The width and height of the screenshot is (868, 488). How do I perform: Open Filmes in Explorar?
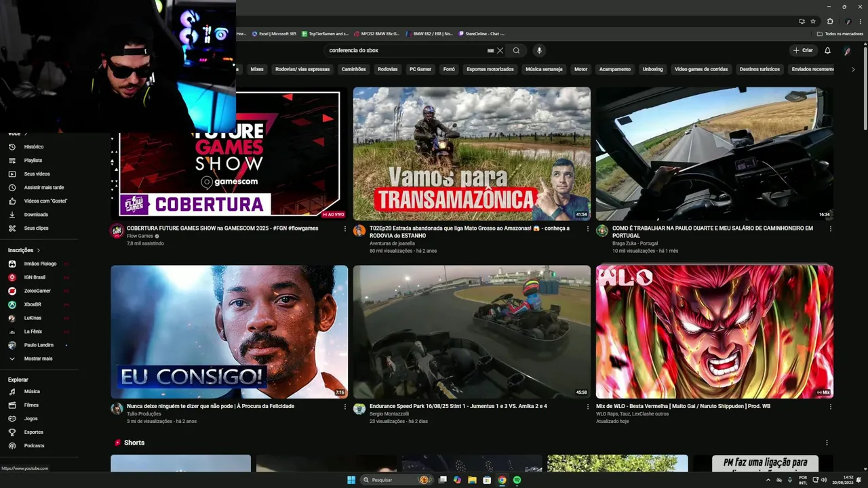point(31,405)
